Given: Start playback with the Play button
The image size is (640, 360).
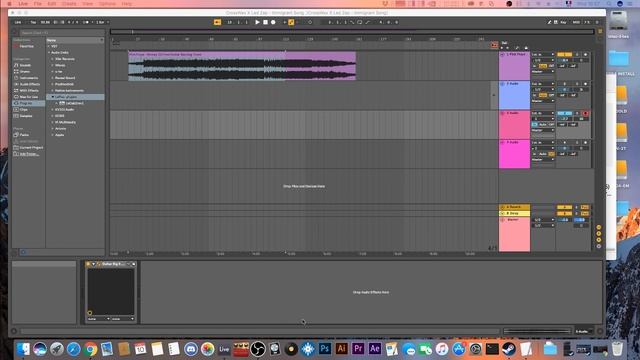Looking at the screenshot, I should click(257, 22).
